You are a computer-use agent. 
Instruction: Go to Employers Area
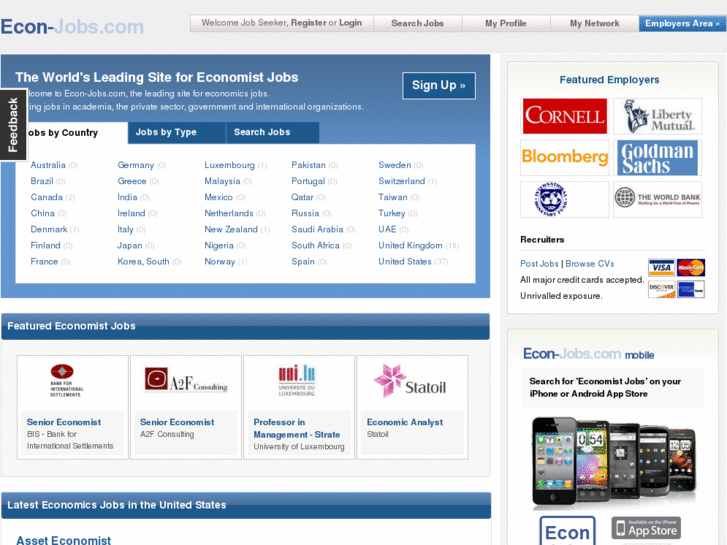(x=682, y=23)
